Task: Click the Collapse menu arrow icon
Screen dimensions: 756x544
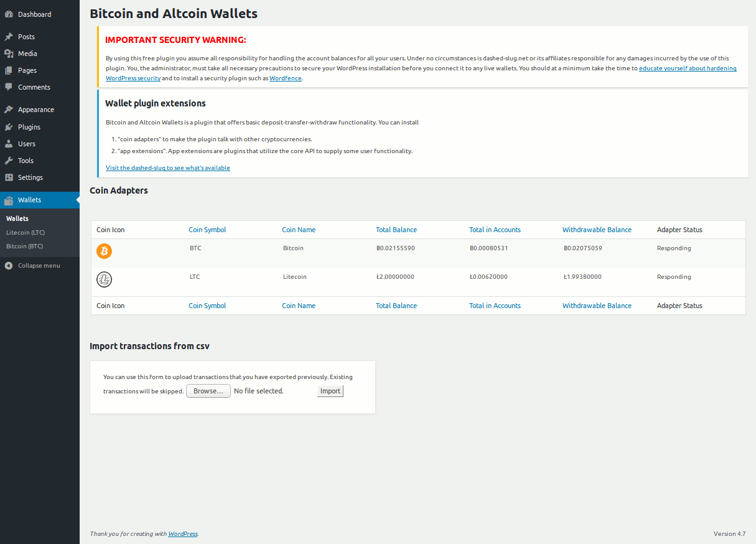Action: (x=9, y=265)
